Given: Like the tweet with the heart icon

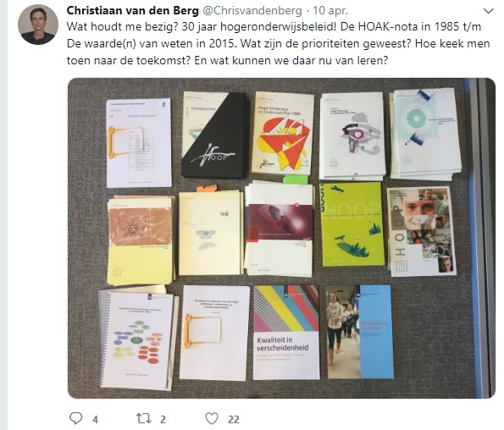Looking at the screenshot, I should click(212, 418).
